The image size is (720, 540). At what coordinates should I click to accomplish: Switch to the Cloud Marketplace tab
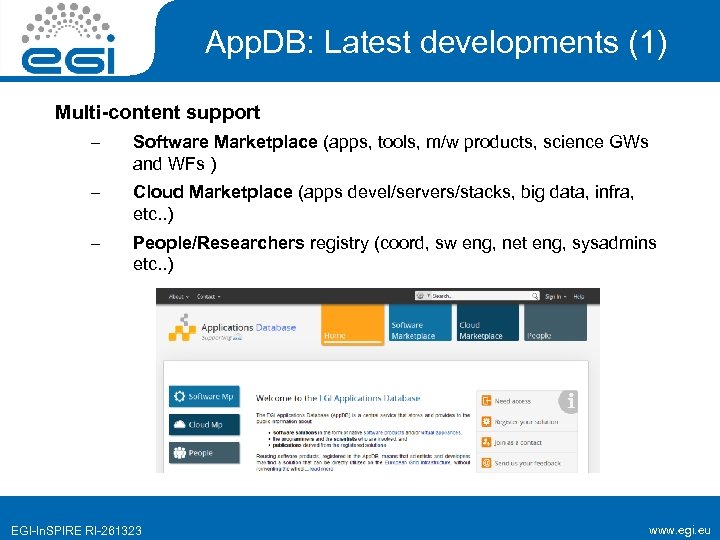(488, 323)
